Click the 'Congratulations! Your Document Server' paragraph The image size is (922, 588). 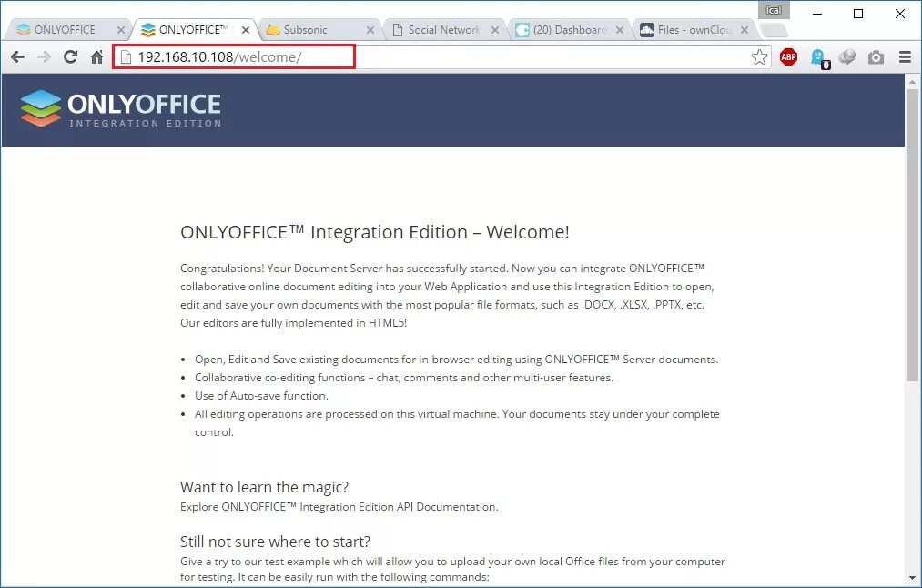click(x=447, y=296)
